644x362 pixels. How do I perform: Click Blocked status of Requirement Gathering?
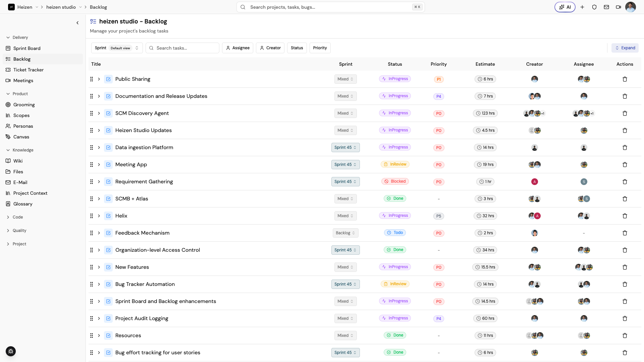coord(395,181)
